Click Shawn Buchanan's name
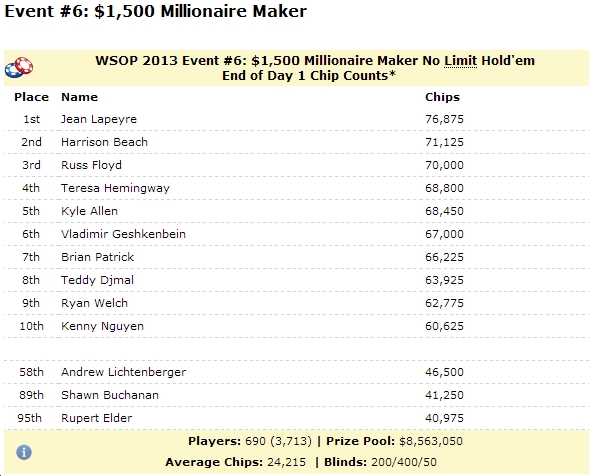The width and height of the screenshot is (591, 476). (110, 395)
